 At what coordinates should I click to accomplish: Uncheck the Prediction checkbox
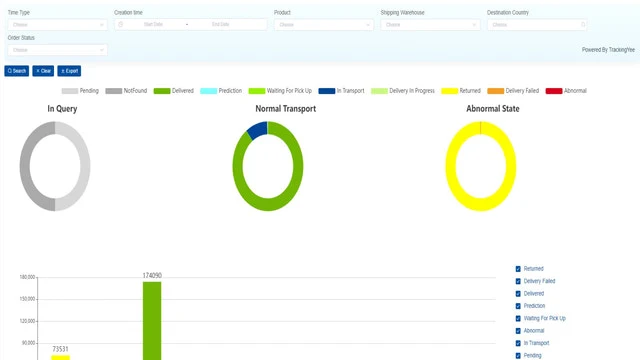coord(518,306)
